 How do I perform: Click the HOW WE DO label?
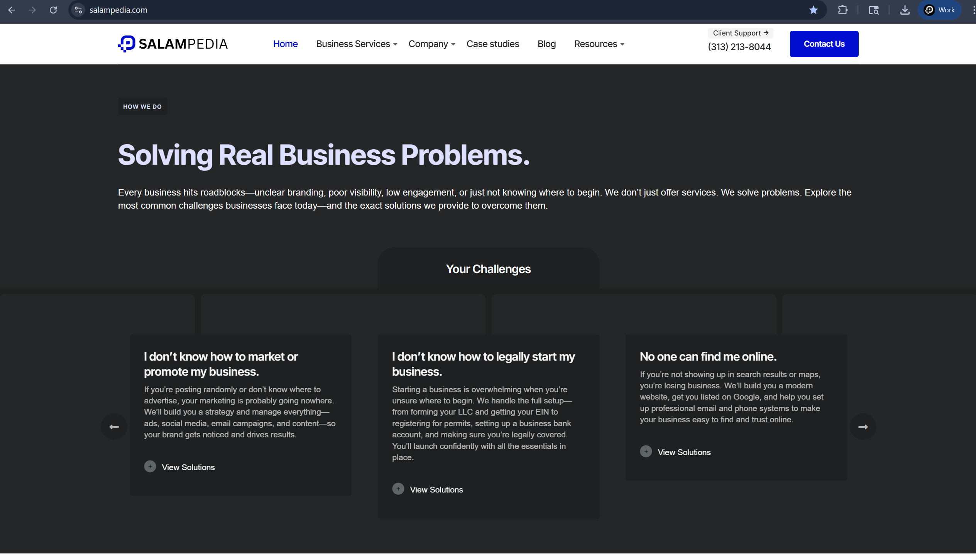(x=142, y=106)
